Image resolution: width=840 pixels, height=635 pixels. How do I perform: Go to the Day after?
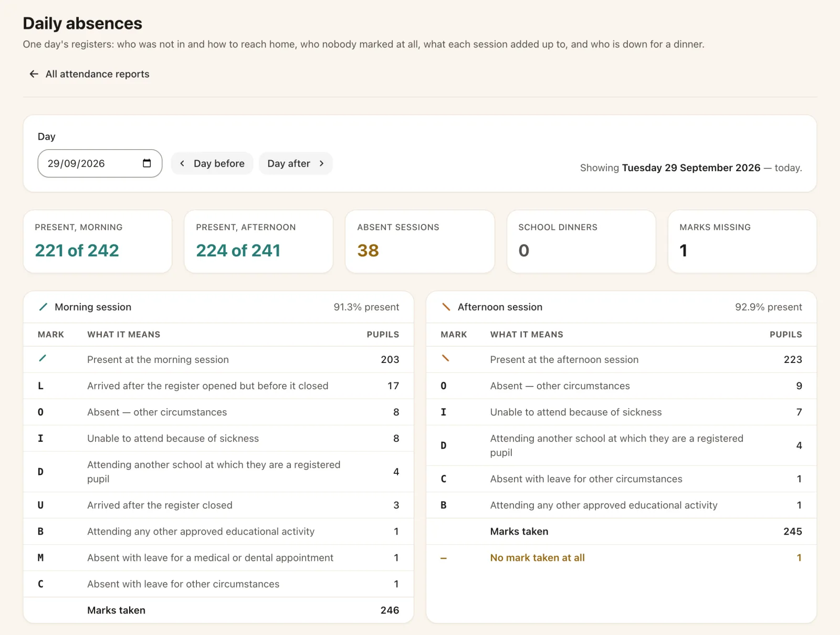click(296, 163)
